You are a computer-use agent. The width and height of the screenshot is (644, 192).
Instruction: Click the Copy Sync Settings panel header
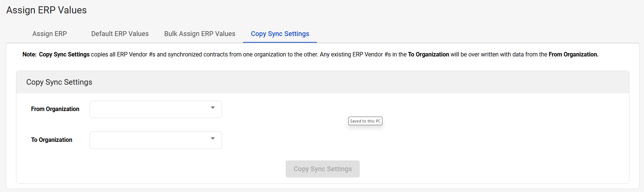pyautogui.click(x=323, y=82)
